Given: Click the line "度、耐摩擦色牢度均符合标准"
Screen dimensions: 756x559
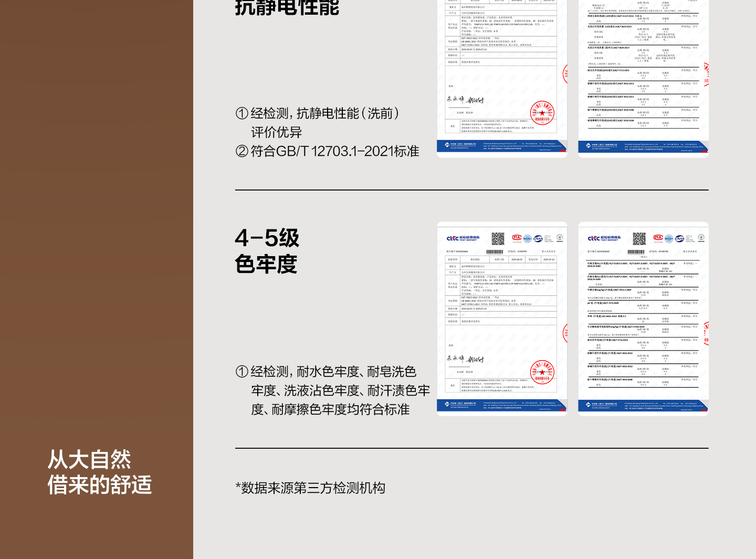Looking at the screenshot, I should 330,409.
